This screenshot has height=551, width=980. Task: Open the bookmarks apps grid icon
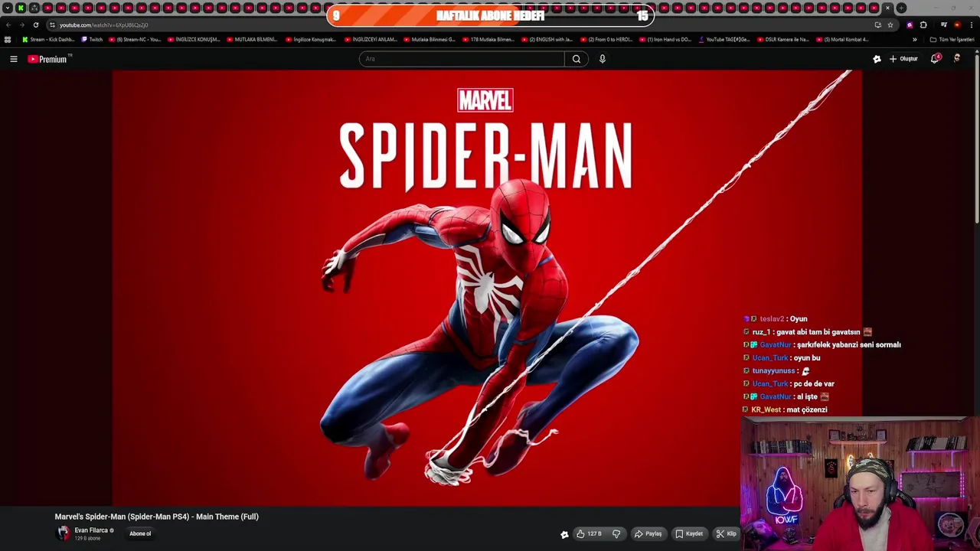pos(8,40)
